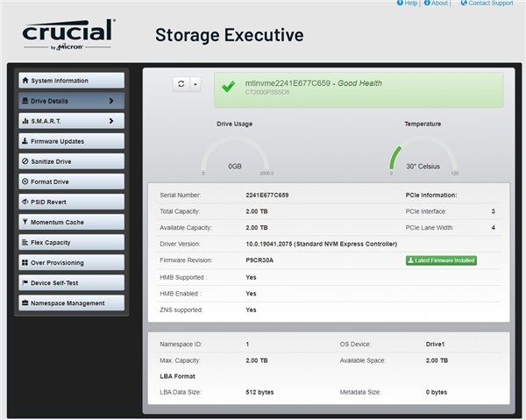This screenshot has height=420, width=526.
Task: Expand the S.M.A.R.T. chevron arrow
Action: pos(111,121)
